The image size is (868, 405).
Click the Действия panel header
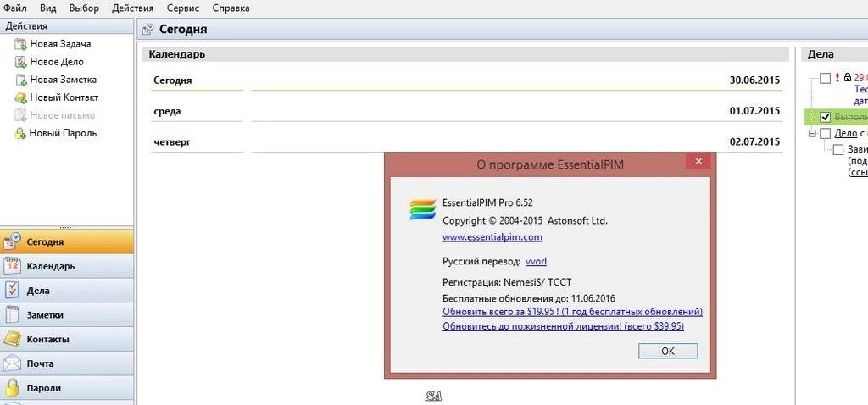66,26
